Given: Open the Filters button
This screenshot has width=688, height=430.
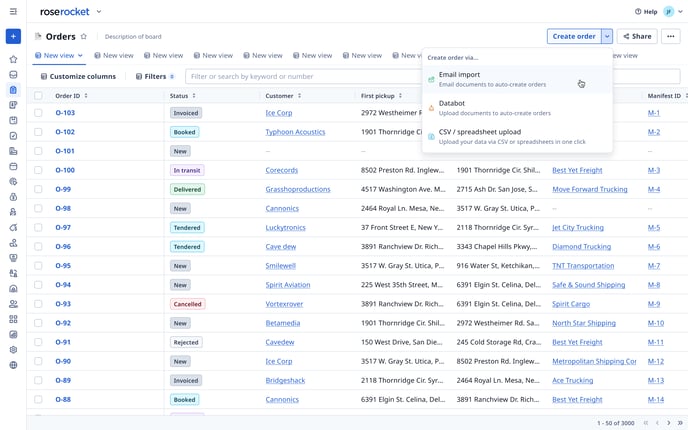Looking at the screenshot, I should point(155,76).
